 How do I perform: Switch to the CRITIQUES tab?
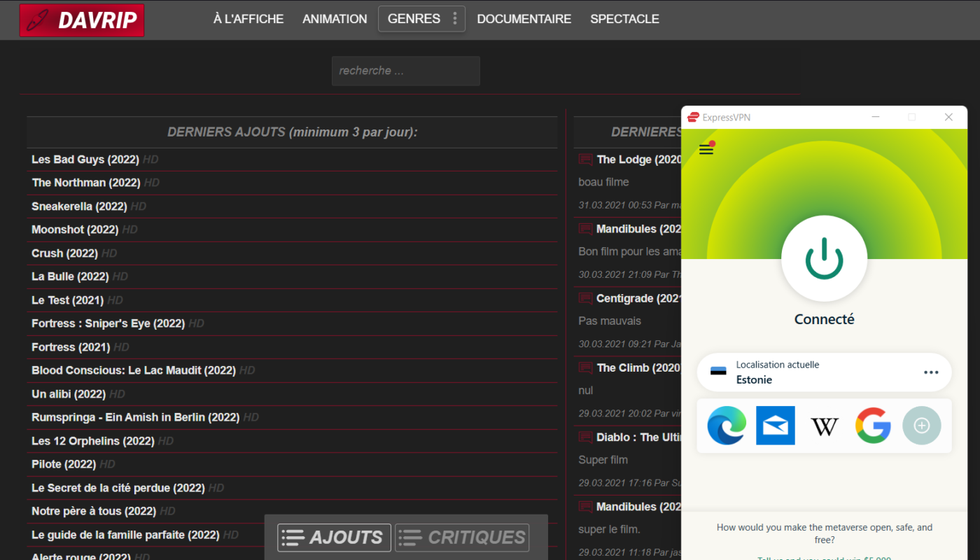[x=462, y=538]
